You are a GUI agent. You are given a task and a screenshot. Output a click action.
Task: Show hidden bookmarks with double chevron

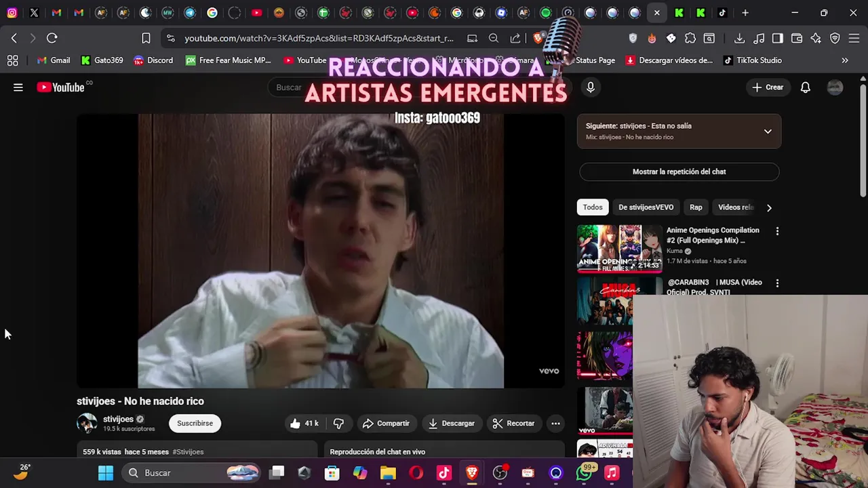click(845, 60)
